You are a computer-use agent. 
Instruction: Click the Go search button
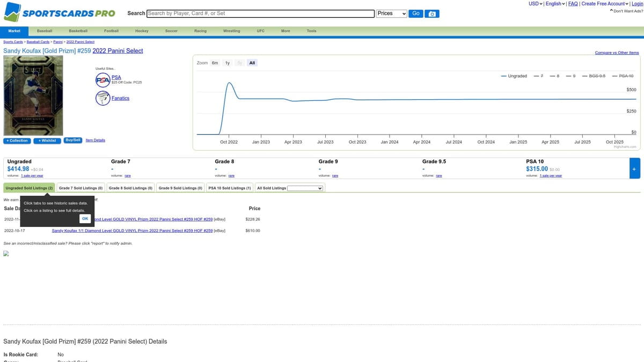(x=416, y=13)
